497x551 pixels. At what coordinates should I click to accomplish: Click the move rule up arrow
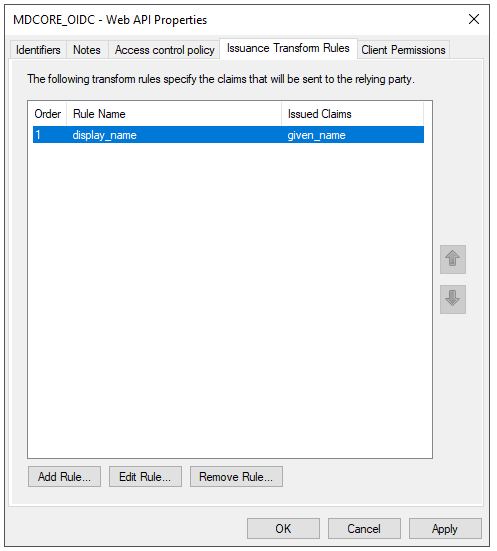tap(453, 259)
